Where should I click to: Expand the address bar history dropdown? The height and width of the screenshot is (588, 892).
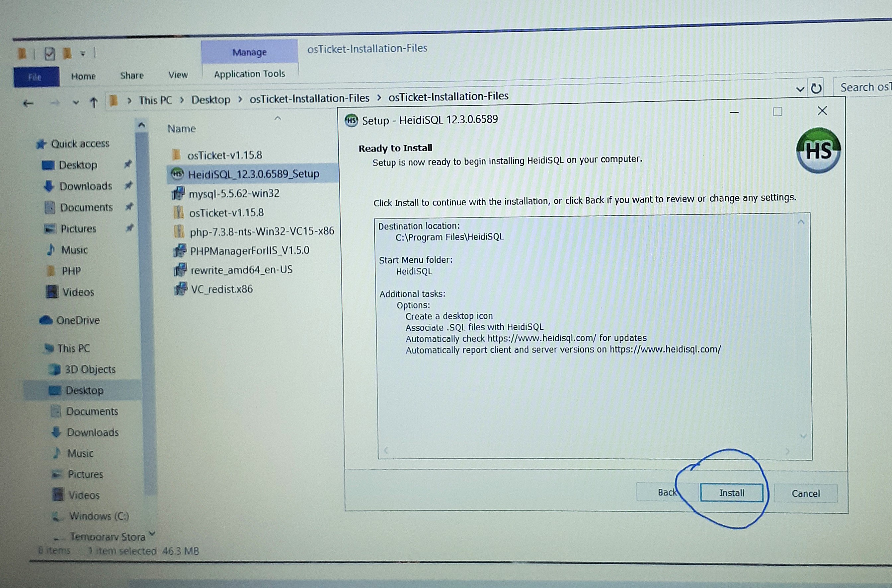(800, 89)
